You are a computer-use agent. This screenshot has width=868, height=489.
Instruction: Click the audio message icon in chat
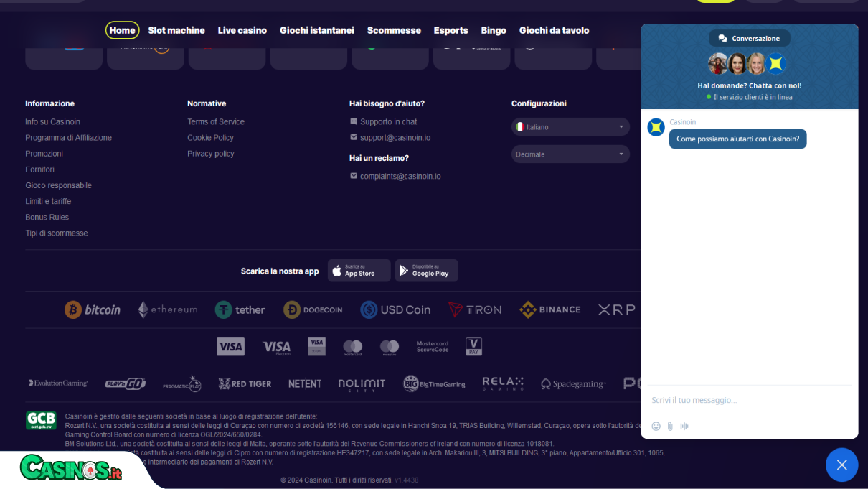click(x=684, y=426)
